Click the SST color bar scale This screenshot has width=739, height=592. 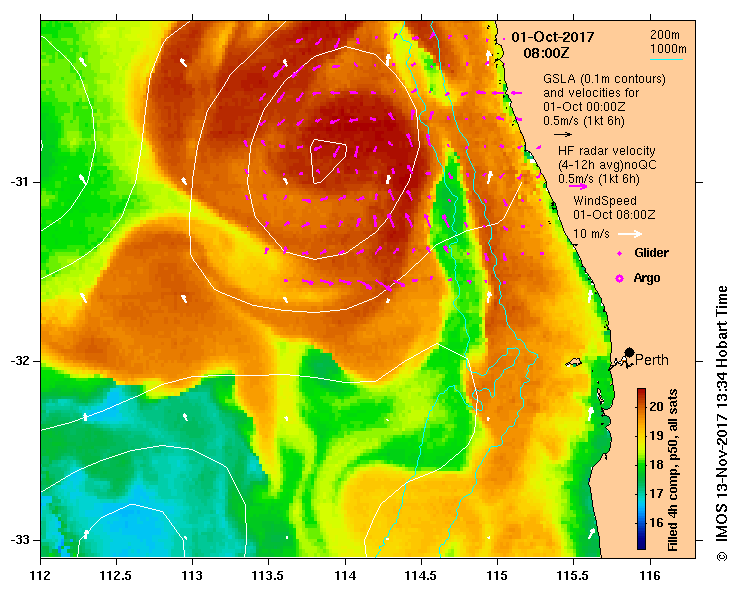(x=641, y=469)
